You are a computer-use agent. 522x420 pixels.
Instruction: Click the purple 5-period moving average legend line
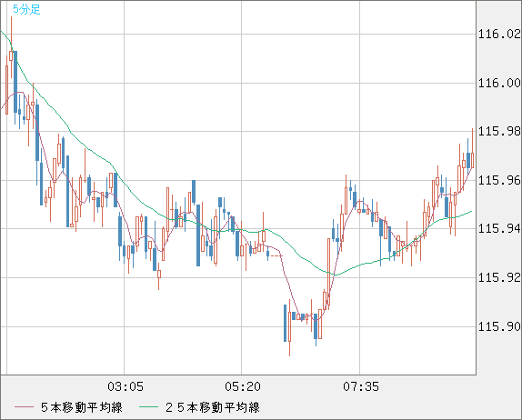[25, 407]
